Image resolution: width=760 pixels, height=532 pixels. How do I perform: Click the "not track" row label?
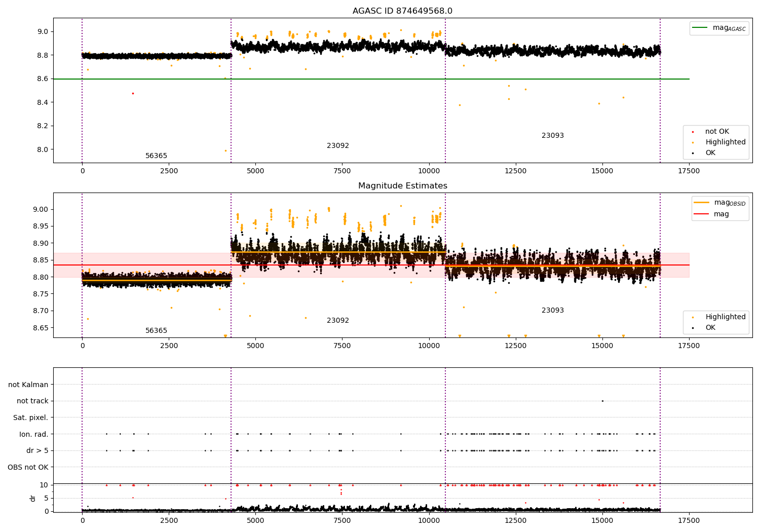(32, 401)
